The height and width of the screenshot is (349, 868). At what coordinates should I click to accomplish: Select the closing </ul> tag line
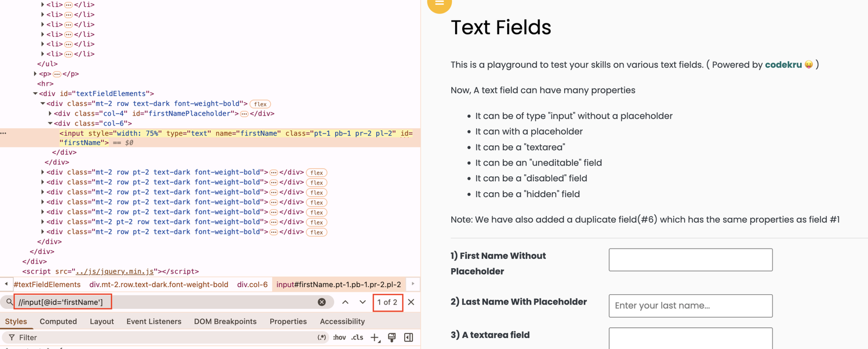(47, 64)
